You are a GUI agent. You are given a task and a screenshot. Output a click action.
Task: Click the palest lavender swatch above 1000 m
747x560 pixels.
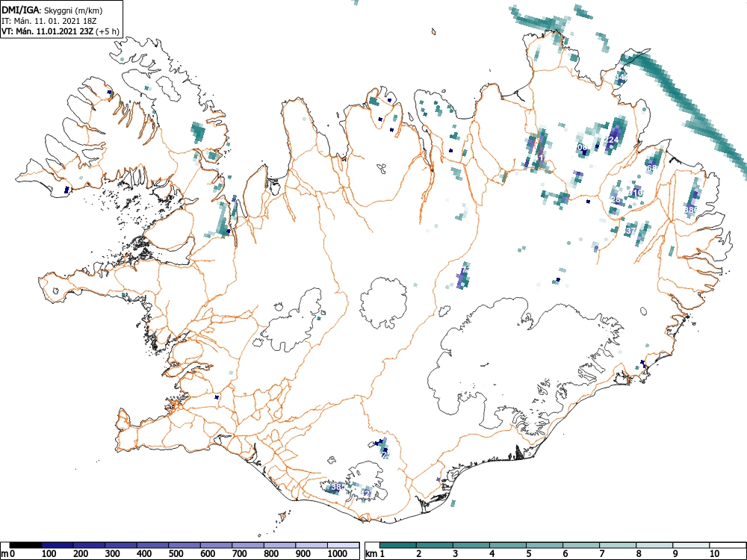pos(344,545)
